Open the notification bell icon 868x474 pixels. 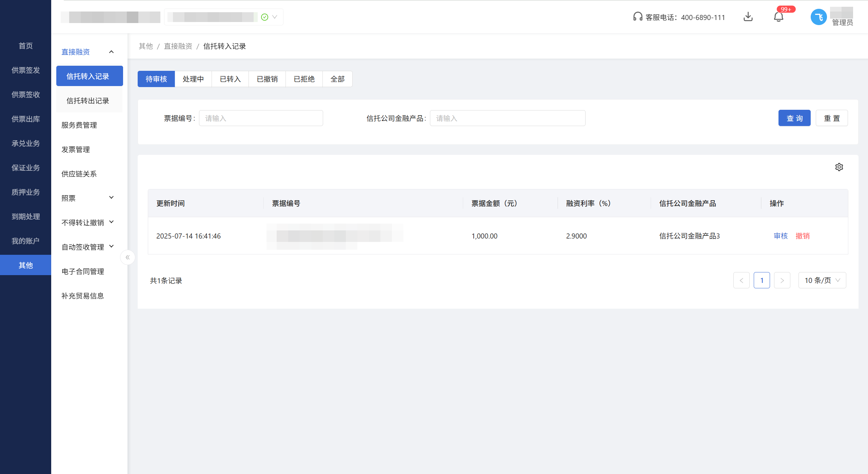pos(778,17)
